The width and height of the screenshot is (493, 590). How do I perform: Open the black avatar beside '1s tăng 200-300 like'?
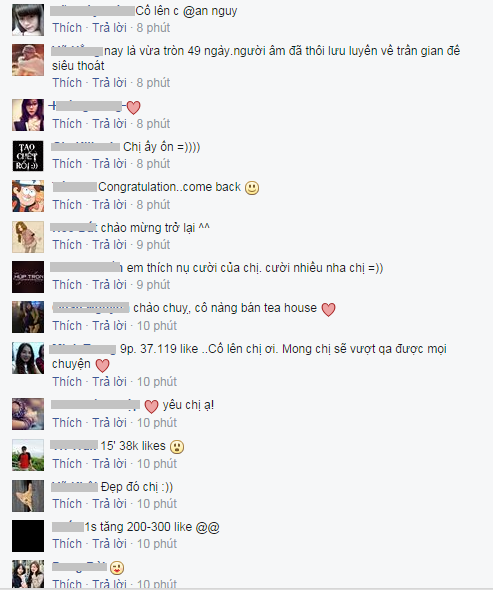pyautogui.click(x=28, y=536)
